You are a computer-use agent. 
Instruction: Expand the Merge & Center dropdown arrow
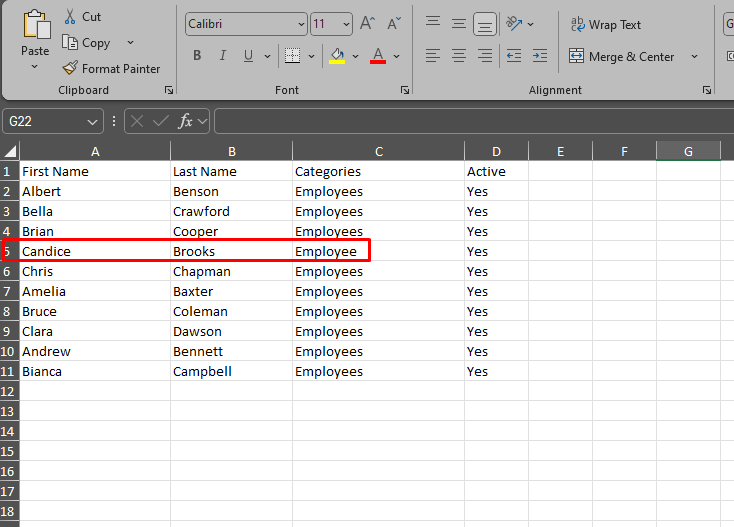click(694, 57)
